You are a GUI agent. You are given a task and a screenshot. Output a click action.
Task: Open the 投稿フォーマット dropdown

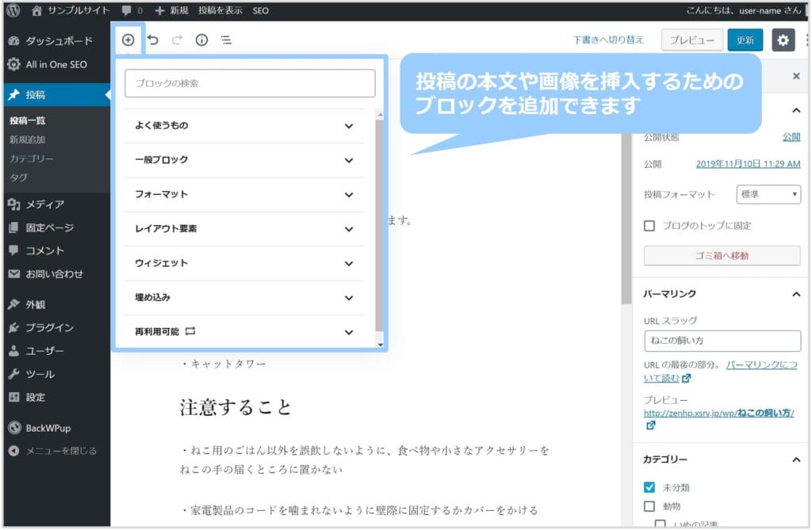click(768, 194)
